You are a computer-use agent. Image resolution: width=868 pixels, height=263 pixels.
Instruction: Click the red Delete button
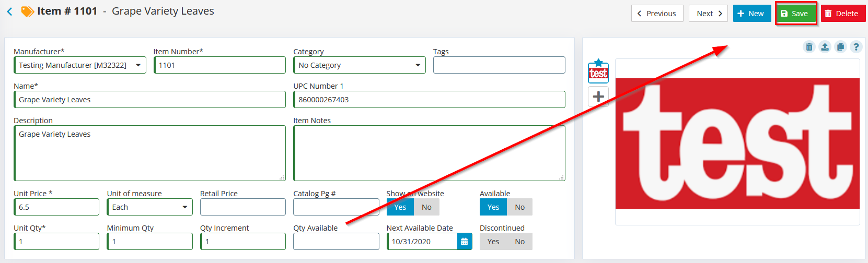click(x=843, y=14)
